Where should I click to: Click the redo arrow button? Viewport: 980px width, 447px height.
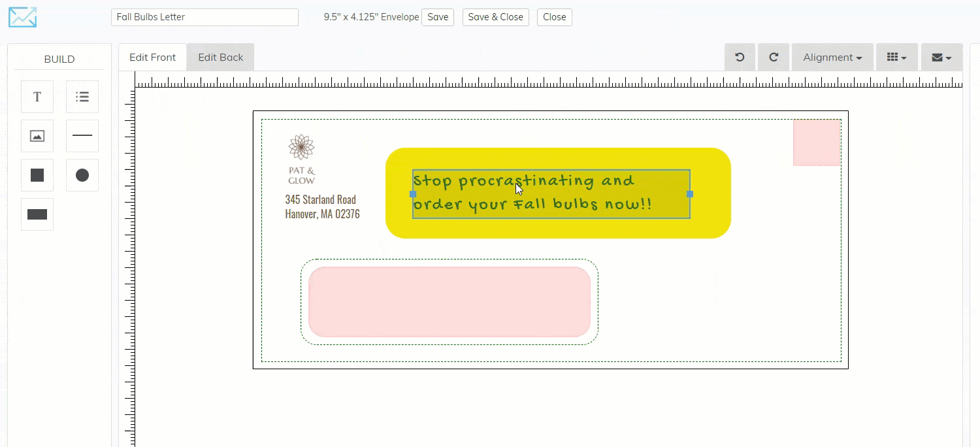point(774,58)
